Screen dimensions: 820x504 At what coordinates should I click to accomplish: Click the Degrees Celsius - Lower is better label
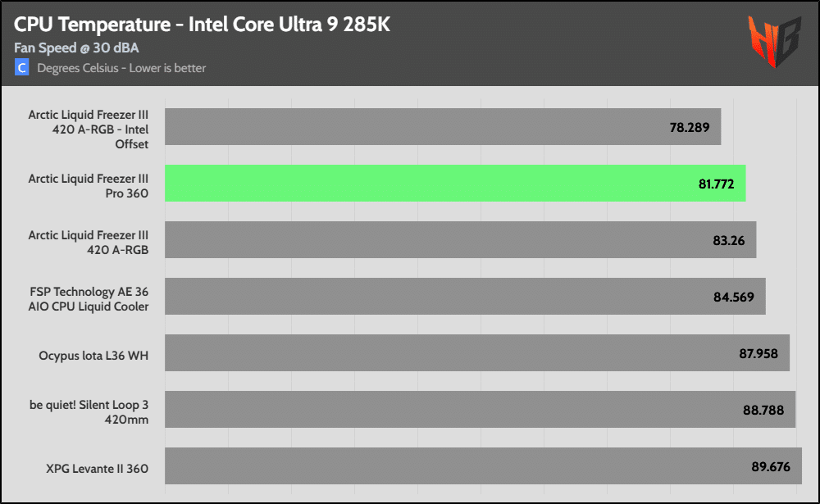[121, 68]
